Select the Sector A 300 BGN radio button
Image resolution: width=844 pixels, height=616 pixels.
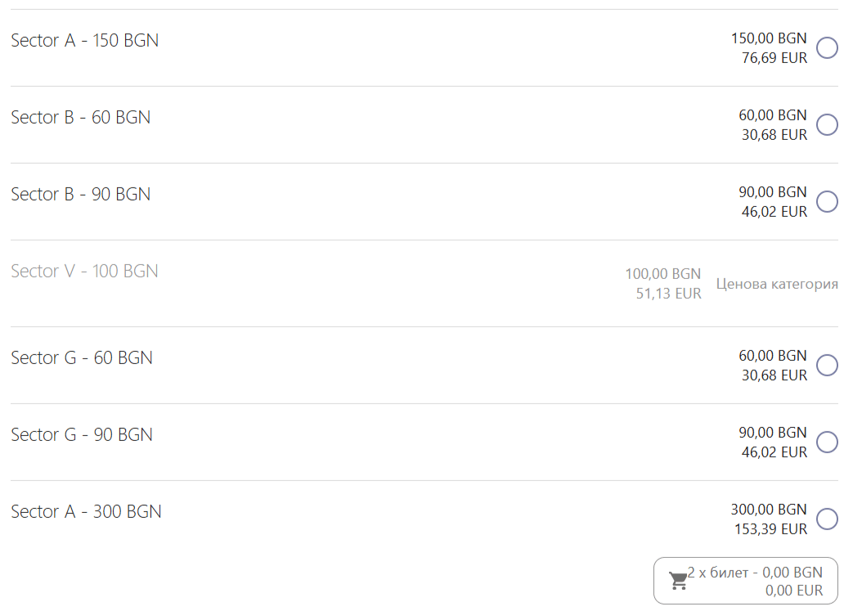click(x=827, y=519)
